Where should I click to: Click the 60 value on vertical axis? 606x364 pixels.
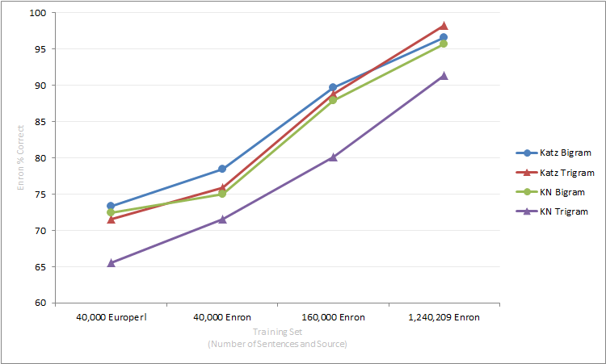(x=40, y=303)
